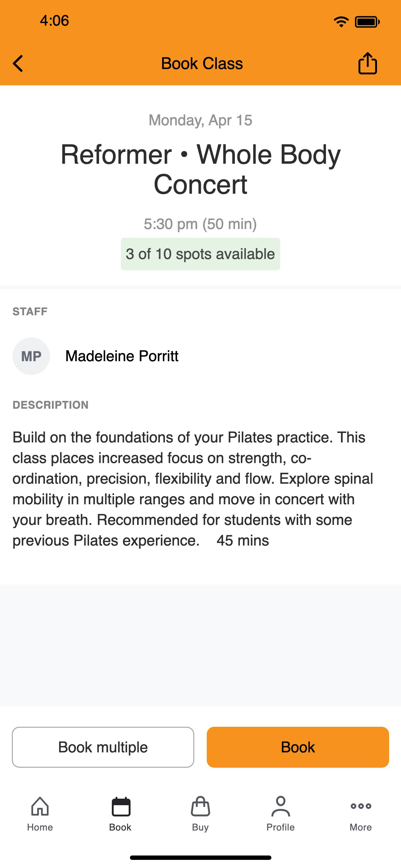The width and height of the screenshot is (401, 868).
Task: Open the Home tab icon
Action: [x=40, y=806]
